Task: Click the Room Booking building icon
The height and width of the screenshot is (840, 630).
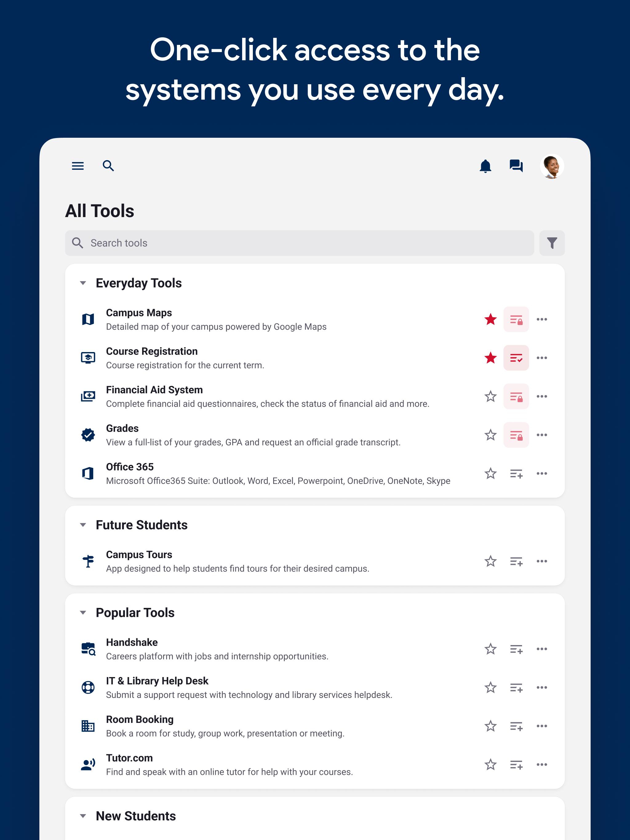Action: tap(88, 726)
